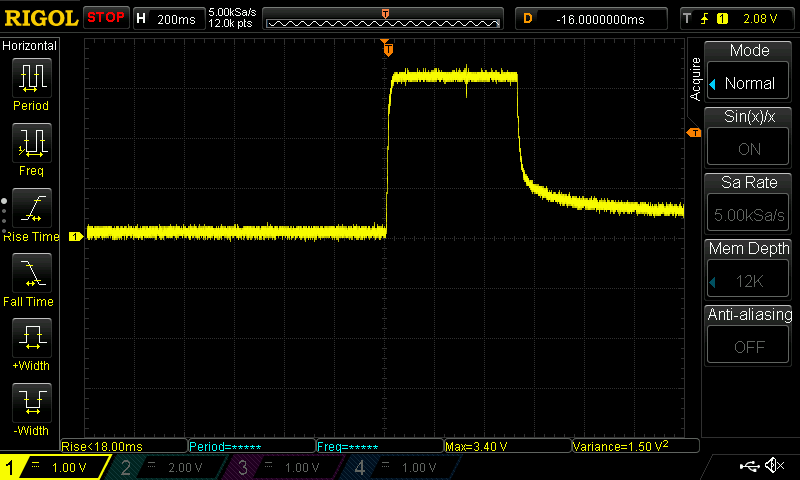Select the Freq measurement icon
This screenshot has width=800, height=480.
click(x=31, y=142)
